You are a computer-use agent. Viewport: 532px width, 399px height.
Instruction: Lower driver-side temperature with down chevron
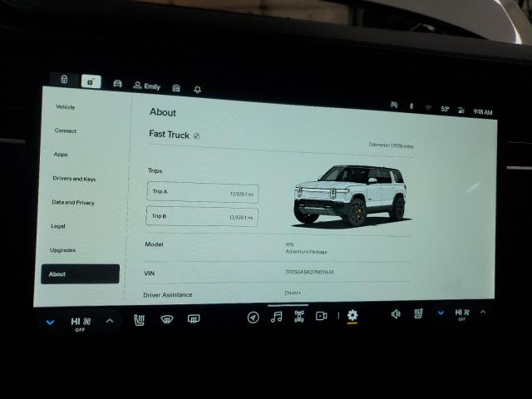point(50,323)
